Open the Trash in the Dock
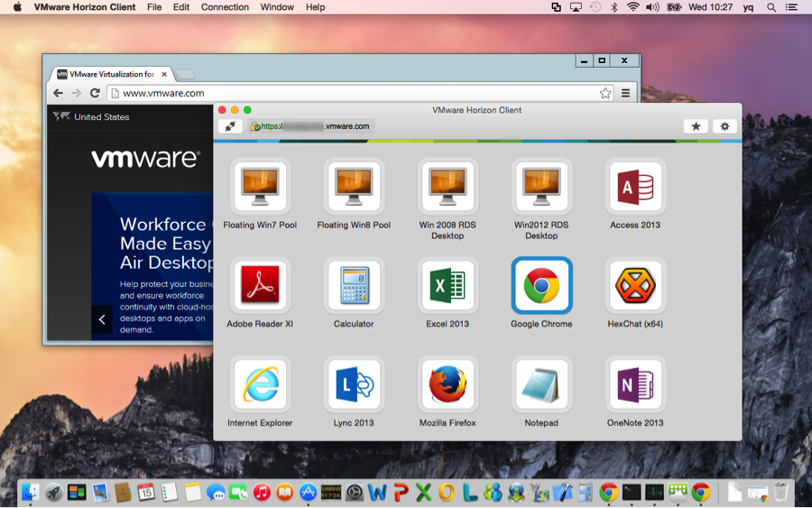This screenshot has width=812, height=508. pyautogui.click(x=780, y=492)
